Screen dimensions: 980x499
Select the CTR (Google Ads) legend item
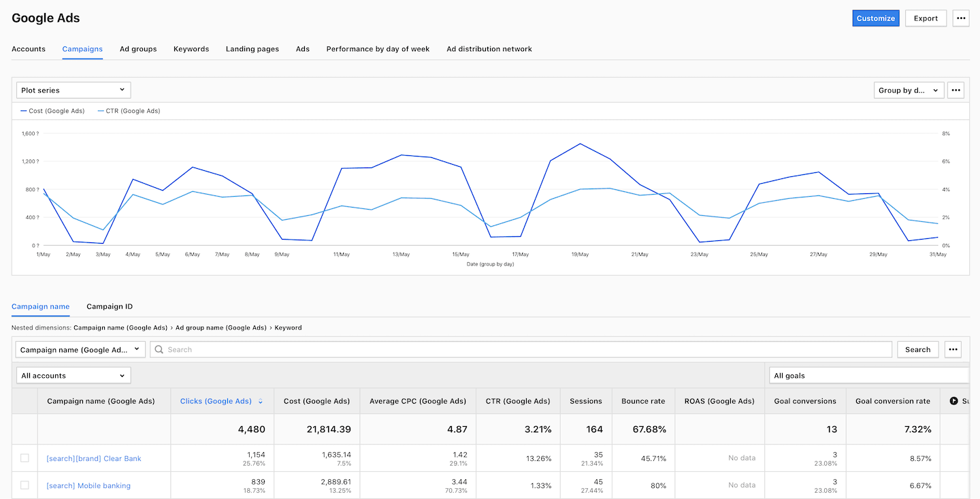click(x=129, y=110)
